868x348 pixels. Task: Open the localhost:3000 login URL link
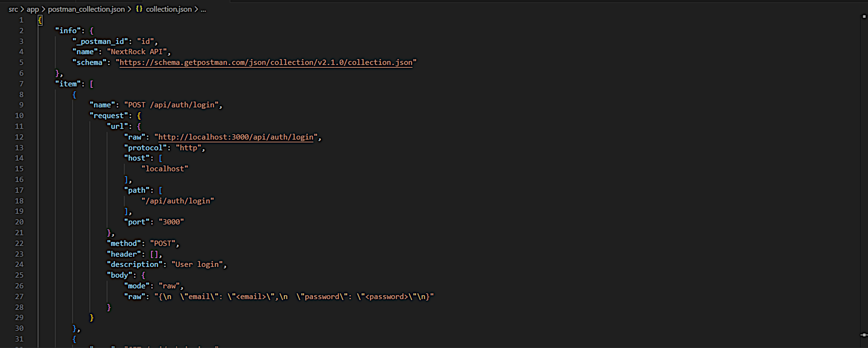[236, 137]
